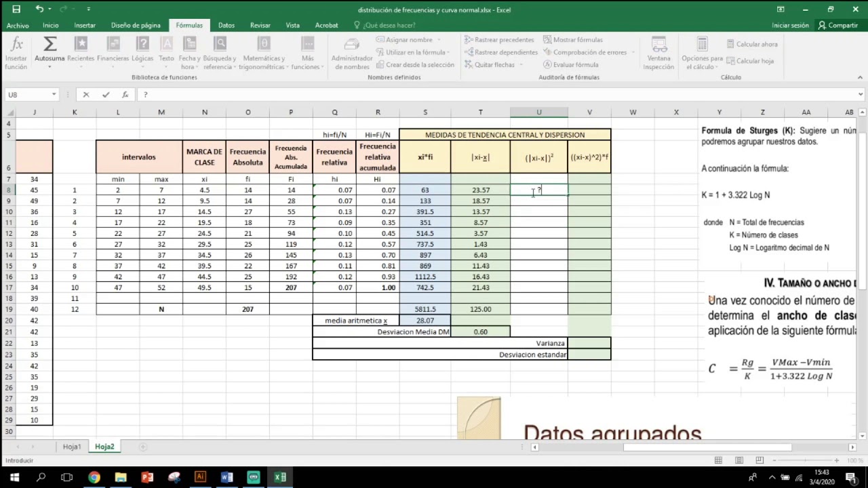
Task: Click Calcular hoja
Action: point(749,61)
